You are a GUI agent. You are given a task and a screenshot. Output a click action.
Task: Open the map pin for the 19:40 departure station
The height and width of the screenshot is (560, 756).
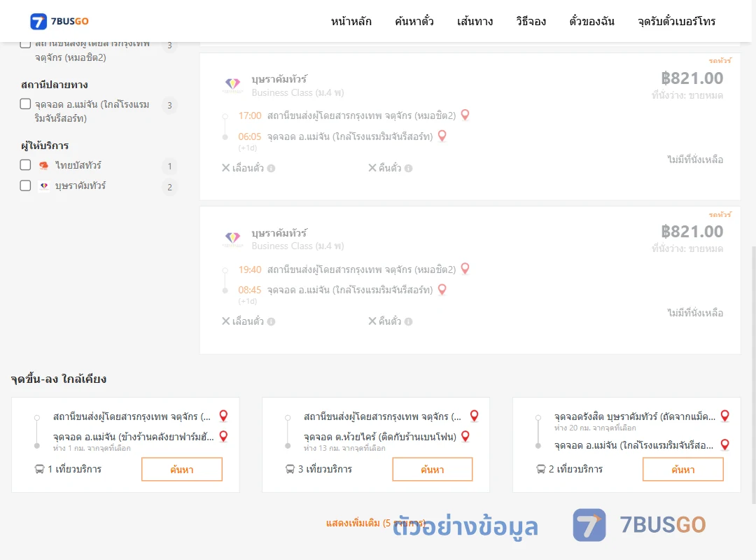click(x=465, y=268)
